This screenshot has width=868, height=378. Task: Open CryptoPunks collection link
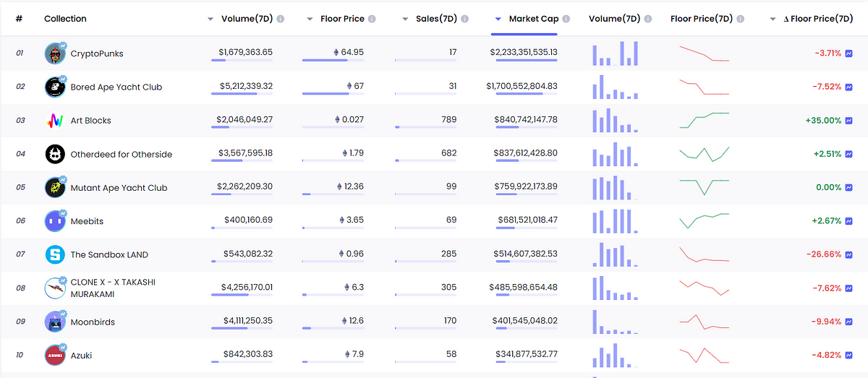pyautogui.click(x=97, y=53)
